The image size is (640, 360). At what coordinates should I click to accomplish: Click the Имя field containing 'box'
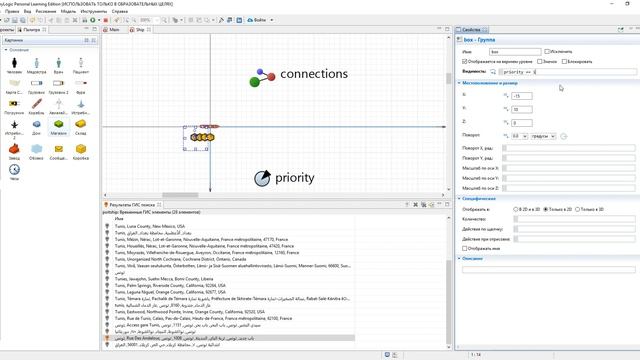515,52
